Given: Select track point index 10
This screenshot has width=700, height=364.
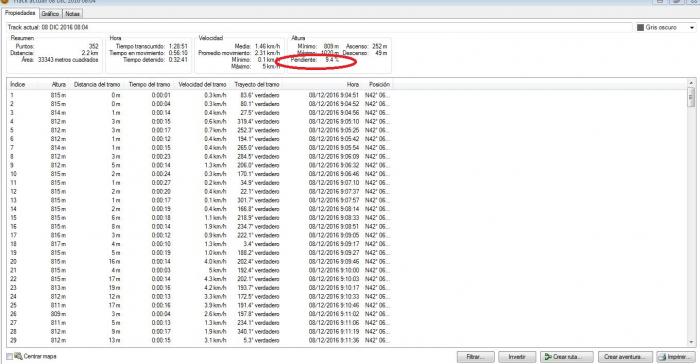Looking at the screenshot, I should (13, 174).
